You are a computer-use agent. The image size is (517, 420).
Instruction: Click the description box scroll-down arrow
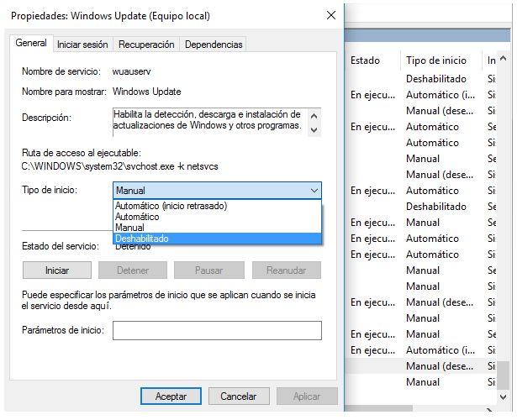314,129
